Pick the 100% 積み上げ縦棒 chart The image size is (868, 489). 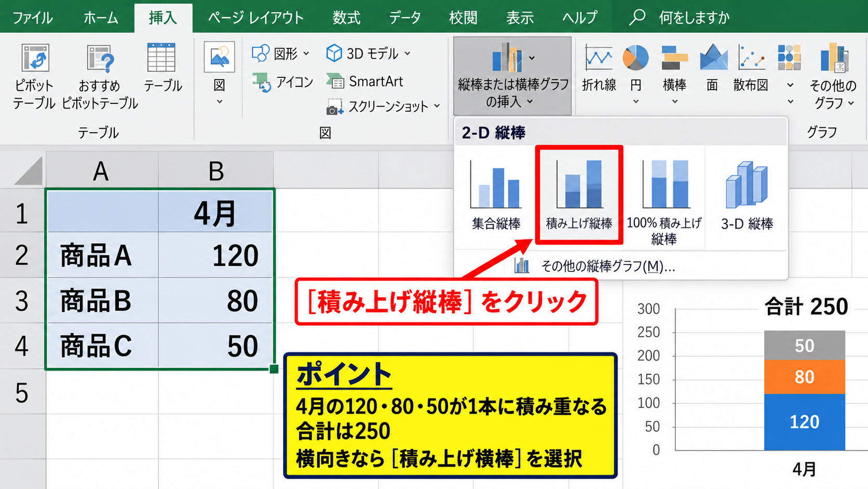664,201
